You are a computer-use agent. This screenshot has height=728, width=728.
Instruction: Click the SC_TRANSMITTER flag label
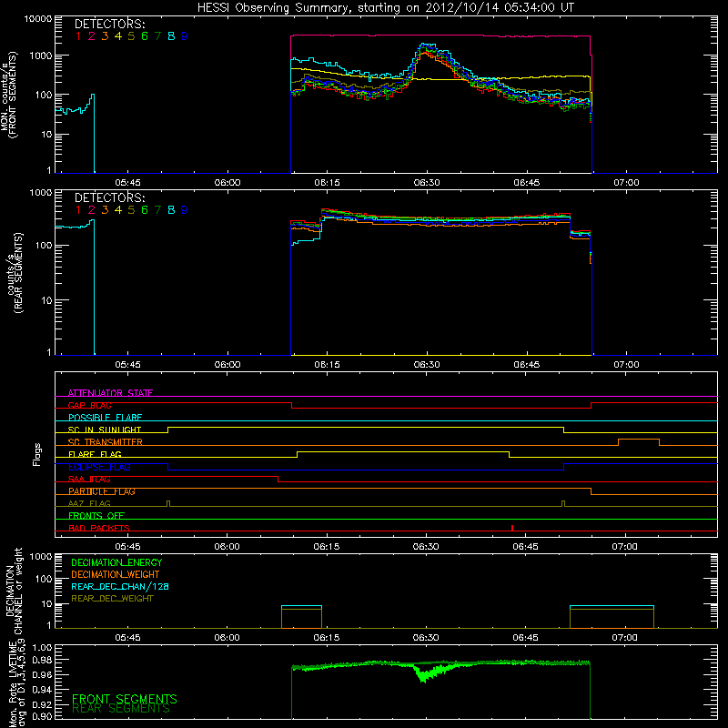[106, 442]
